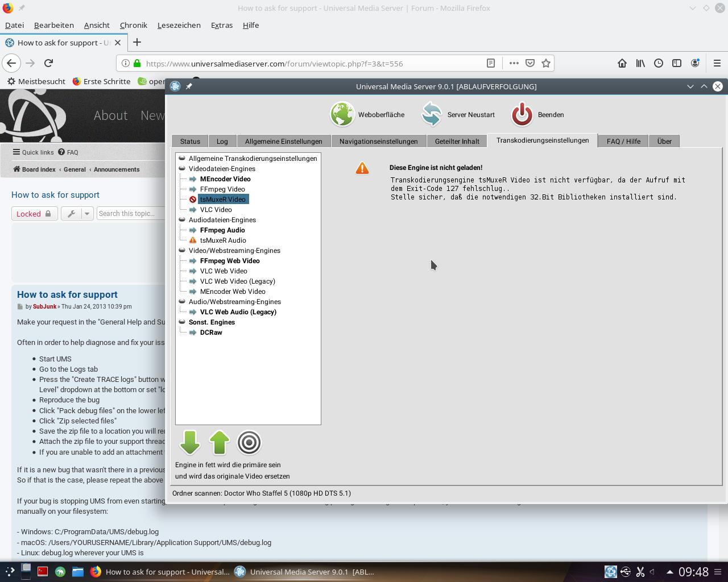This screenshot has height=582, width=728.
Task: Open the Über tab
Action: click(664, 141)
